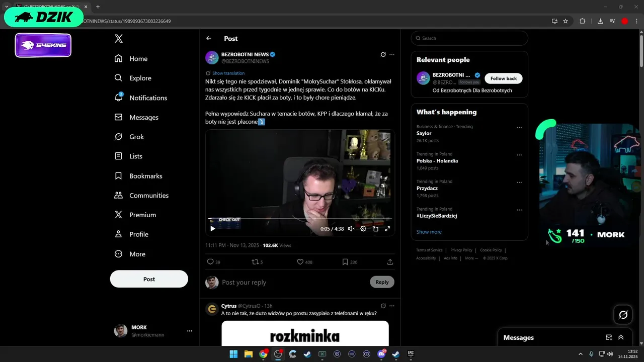
Task: Open Terms of Service link
Action: pyautogui.click(x=429, y=250)
